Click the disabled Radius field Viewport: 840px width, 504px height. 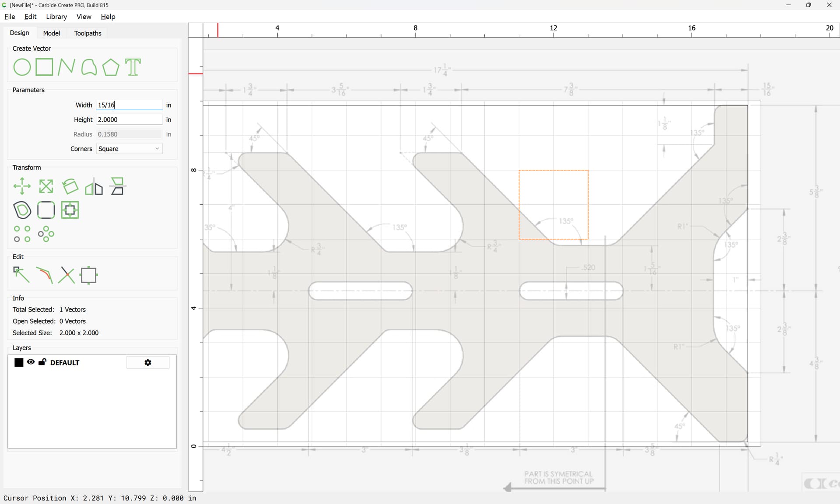tap(129, 134)
